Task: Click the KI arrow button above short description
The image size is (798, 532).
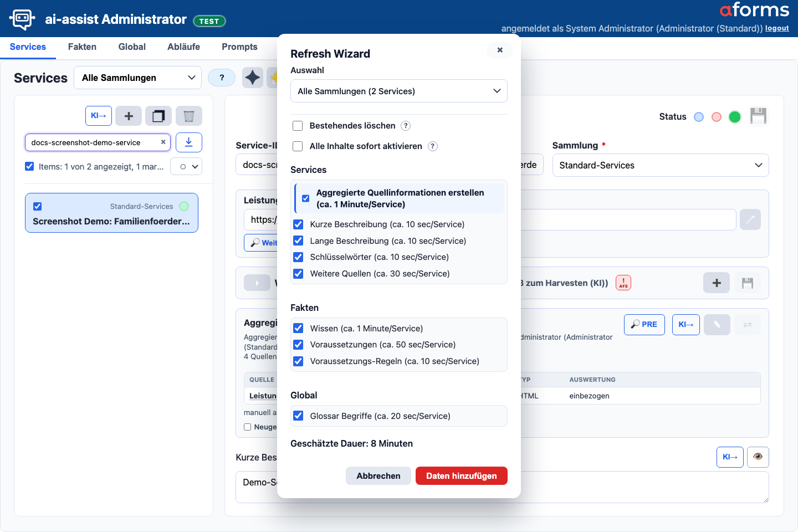Action: tap(730, 457)
